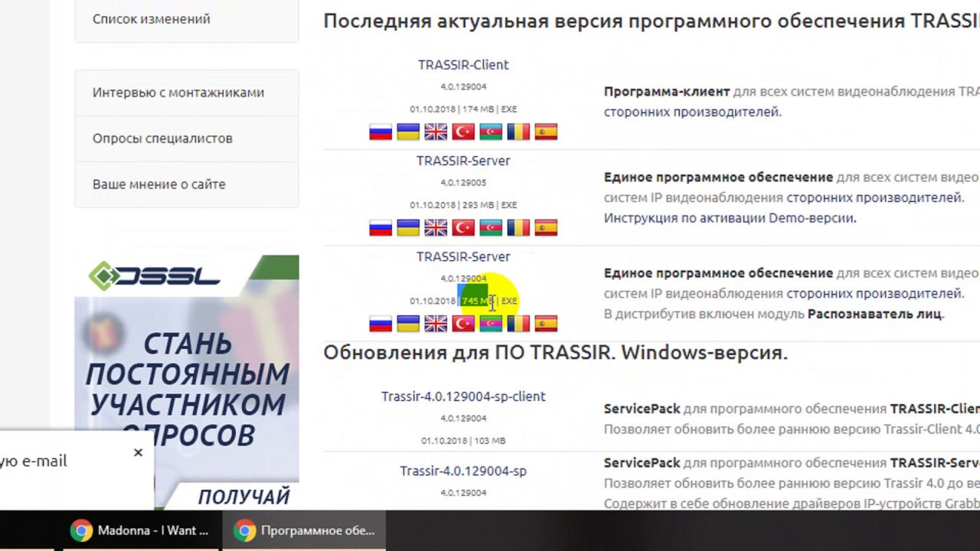Screen dimensions: 980x551
Task: Open 'Список изменений' in the sidebar
Action: pos(186,19)
